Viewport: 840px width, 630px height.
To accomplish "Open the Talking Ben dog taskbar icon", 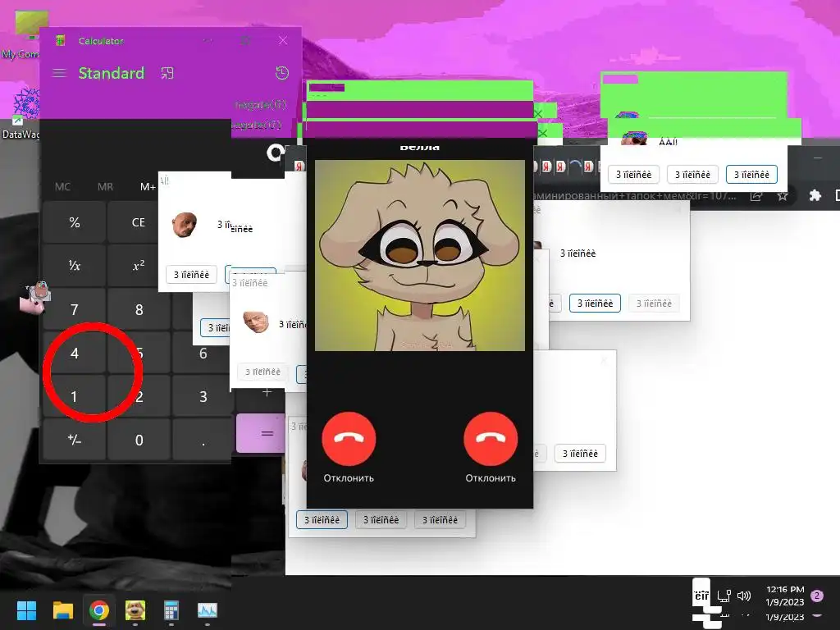I will tap(135, 610).
